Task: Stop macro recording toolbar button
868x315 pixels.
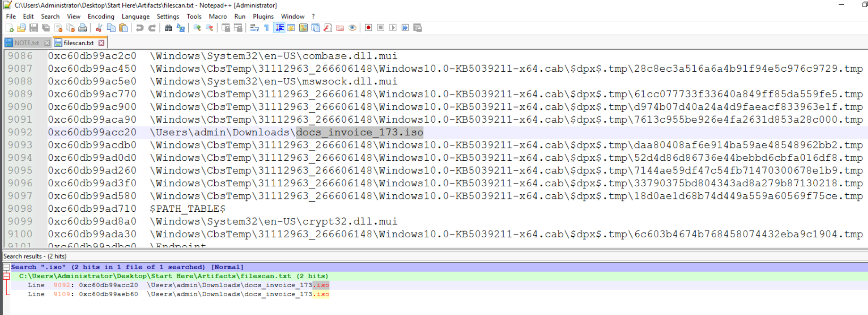Action: coord(380,28)
